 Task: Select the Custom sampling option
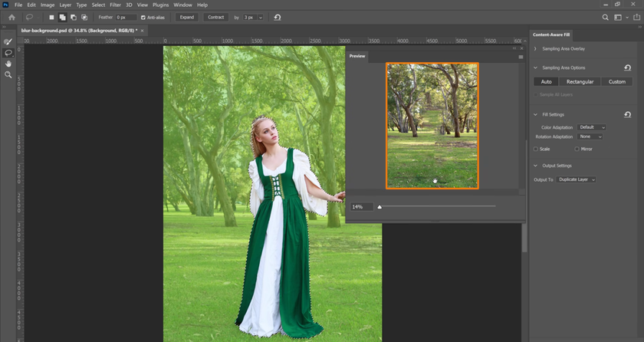coord(617,82)
